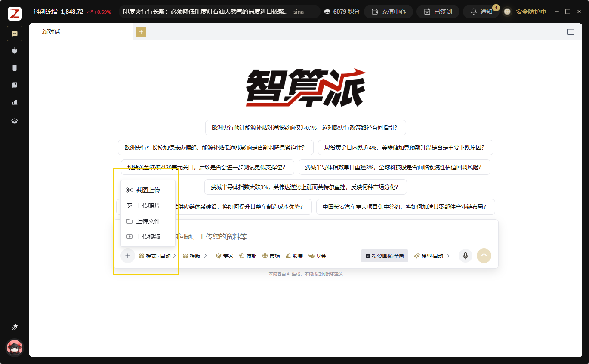Screen dimensions: 589x364
Task: Switch to the 新对话 tab
Action: click(81, 32)
